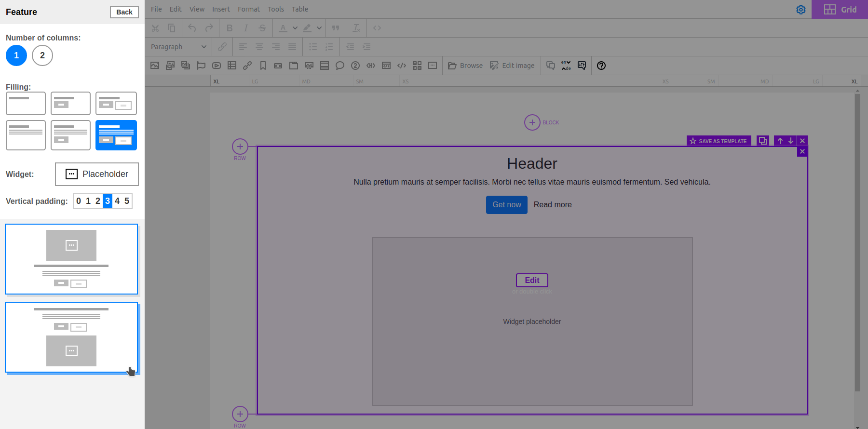Click the editor vertical scrollbar
This screenshot has height=429, width=868.
[x=857, y=242]
